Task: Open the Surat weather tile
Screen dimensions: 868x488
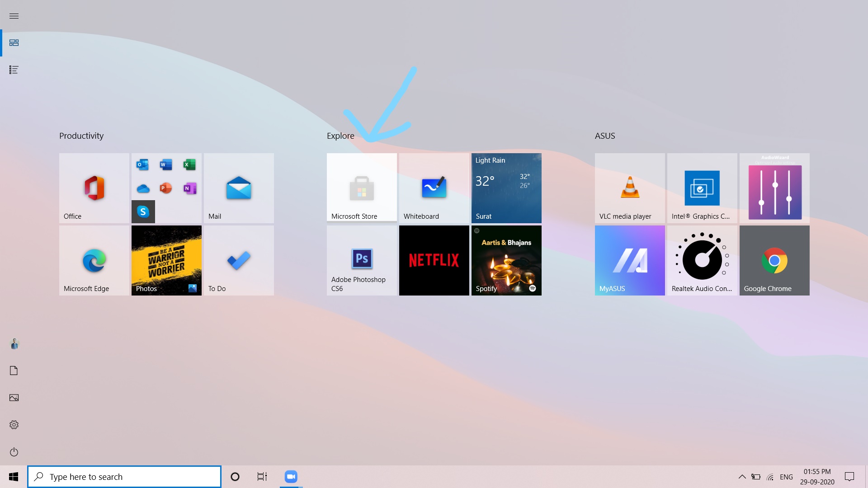Action: tap(506, 188)
